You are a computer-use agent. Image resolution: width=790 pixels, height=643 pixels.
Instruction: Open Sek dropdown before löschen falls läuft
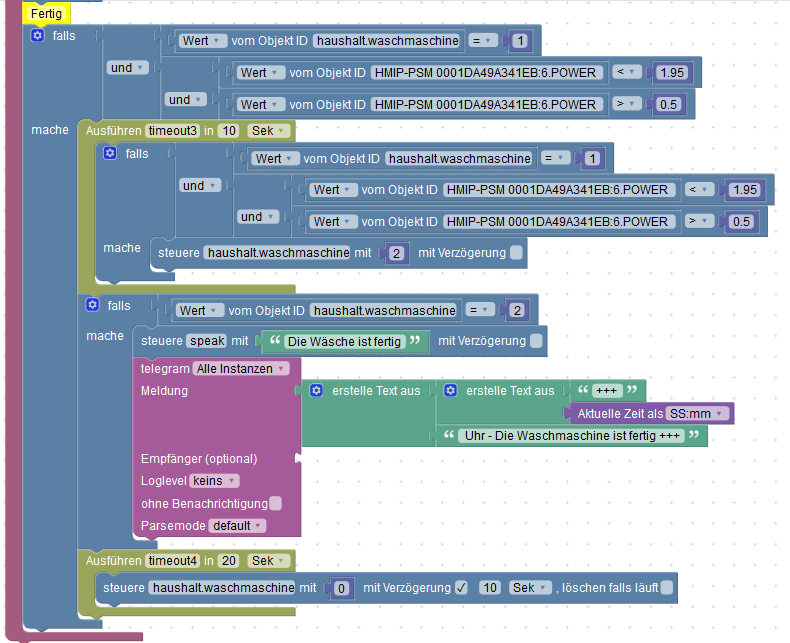(530, 588)
